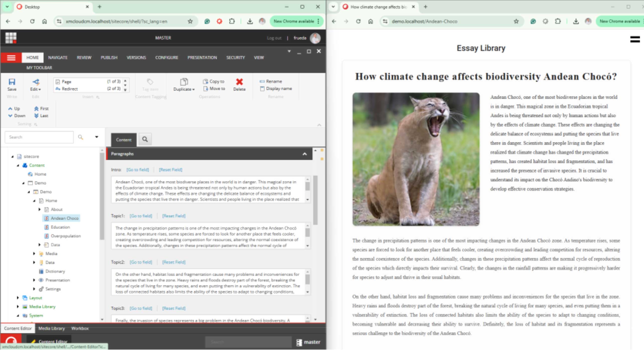Viewport: 644px width, 350px height.
Task: Expand the Presentation tree node
Action: click(x=34, y=280)
